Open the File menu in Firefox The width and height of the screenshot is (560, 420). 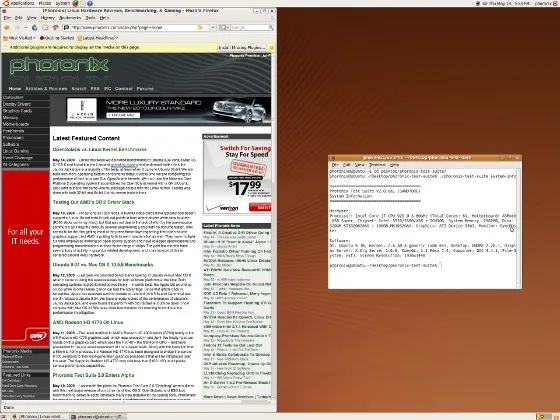[x=7, y=18]
